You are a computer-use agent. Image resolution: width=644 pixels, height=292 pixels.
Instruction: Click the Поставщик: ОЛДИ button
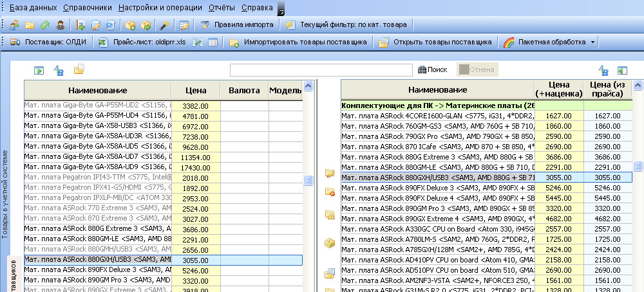tap(49, 42)
